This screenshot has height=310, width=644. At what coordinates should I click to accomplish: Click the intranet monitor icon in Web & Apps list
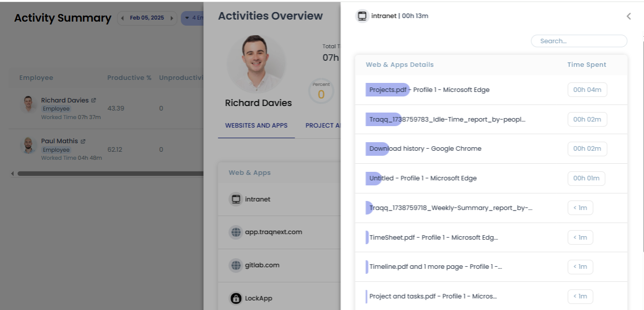coord(236,199)
